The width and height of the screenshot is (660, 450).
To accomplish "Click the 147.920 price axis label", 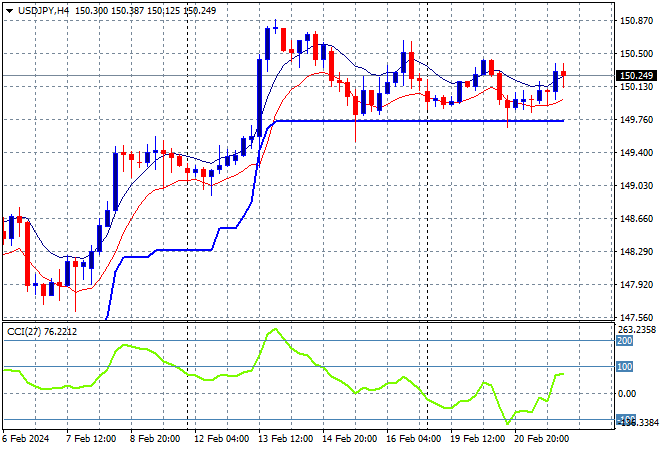I will coord(637,285).
